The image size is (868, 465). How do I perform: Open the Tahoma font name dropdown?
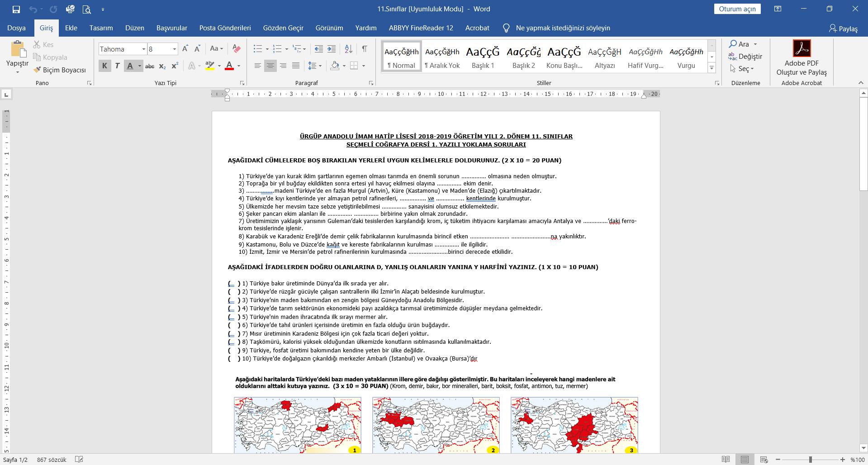(x=144, y=49)
